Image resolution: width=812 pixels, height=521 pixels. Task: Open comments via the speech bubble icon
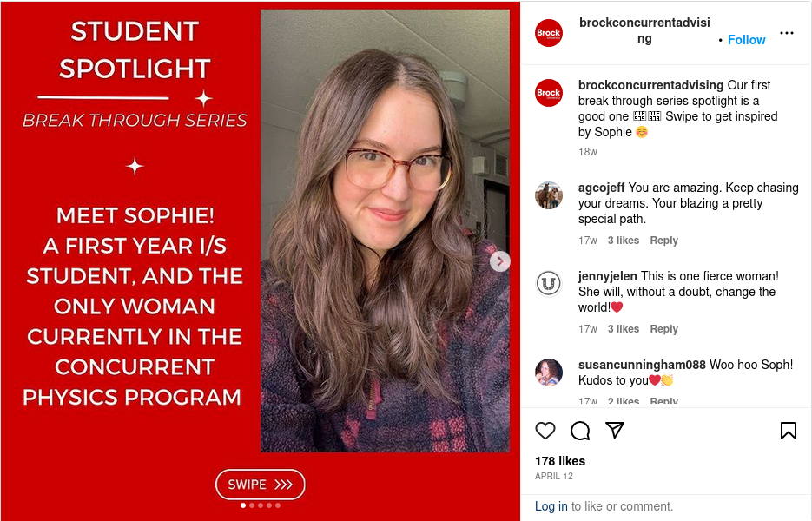580,431
